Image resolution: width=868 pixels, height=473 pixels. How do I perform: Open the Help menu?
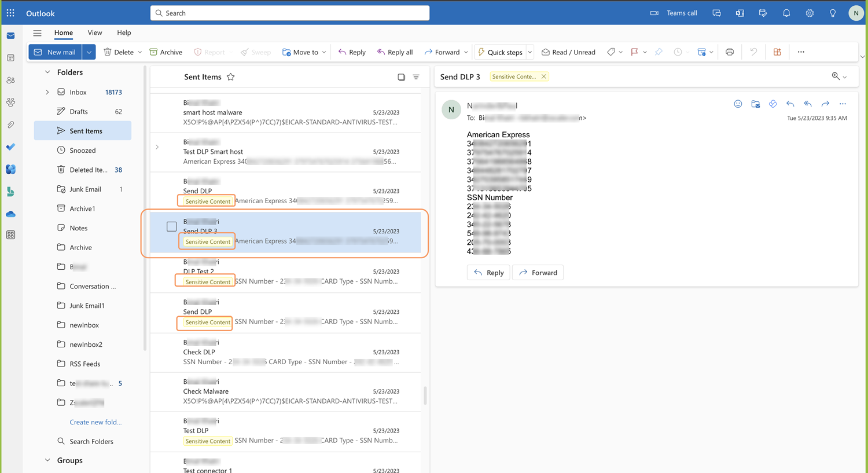click(124, 33)
